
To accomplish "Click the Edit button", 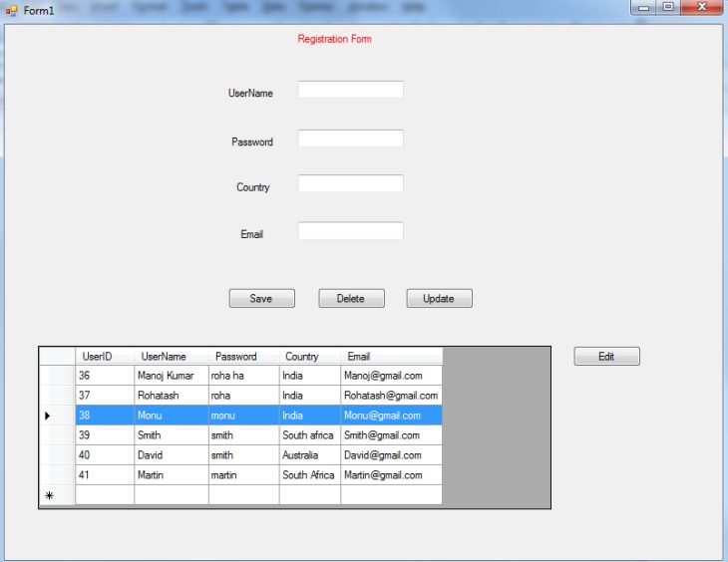I will [606, 357].
